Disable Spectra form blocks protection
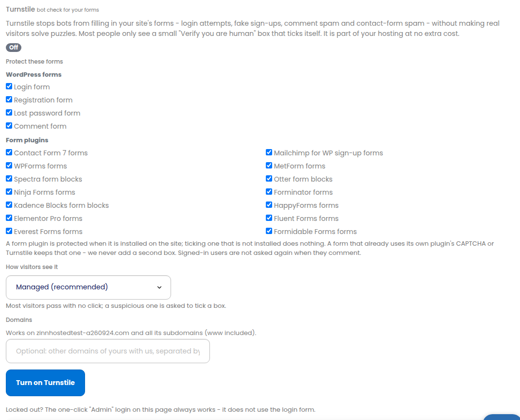Image resolution: width=520 pixels, height=420 pixels. coord(9,179)
